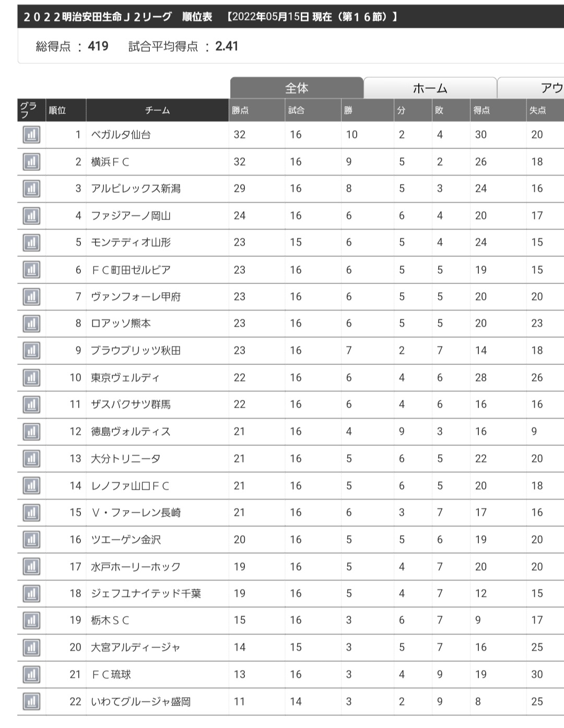
Task: Open graph icon for 東京ヴェルディ
Action: (31, 377)
